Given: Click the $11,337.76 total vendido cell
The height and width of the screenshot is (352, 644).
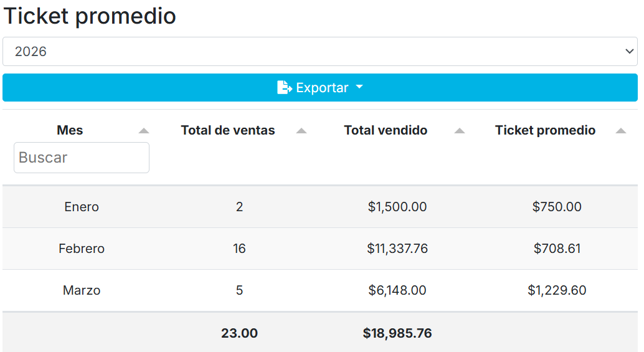Looking at the screenshot, I should (397, 249).
